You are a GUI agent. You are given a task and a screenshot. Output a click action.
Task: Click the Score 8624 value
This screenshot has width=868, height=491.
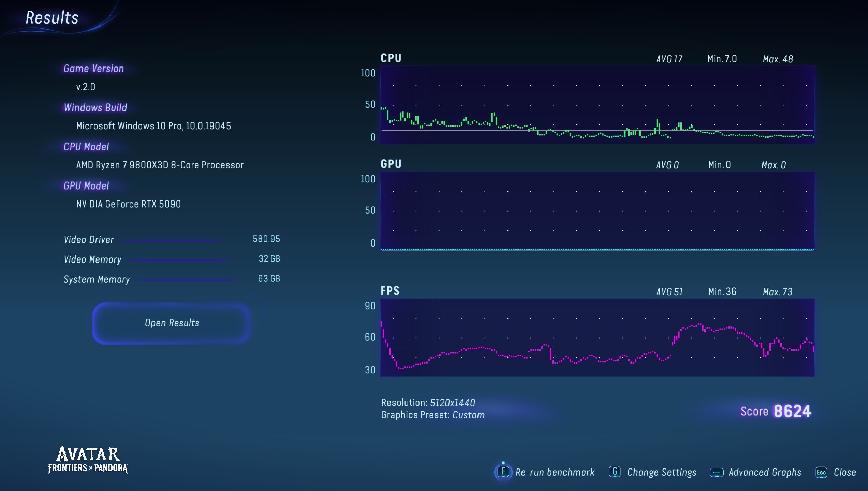tap(792, 411)
